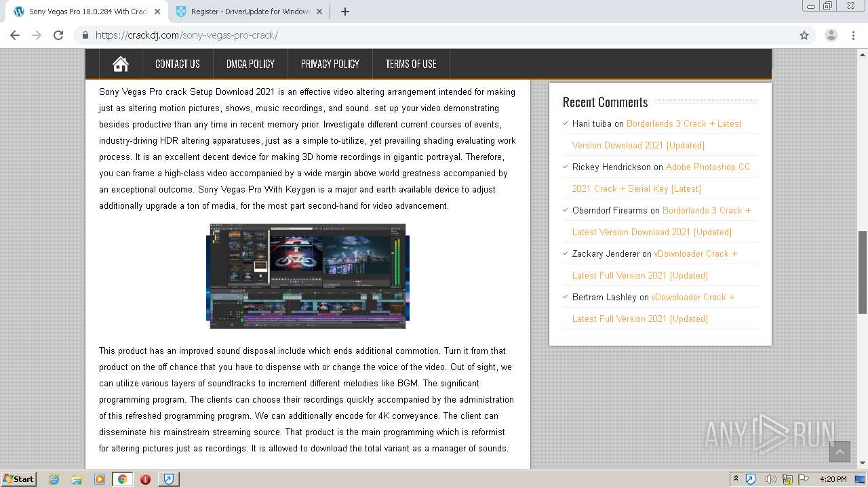Click commenter name Rickey Hendrickson
868x488 pixels.
point(611,167)
